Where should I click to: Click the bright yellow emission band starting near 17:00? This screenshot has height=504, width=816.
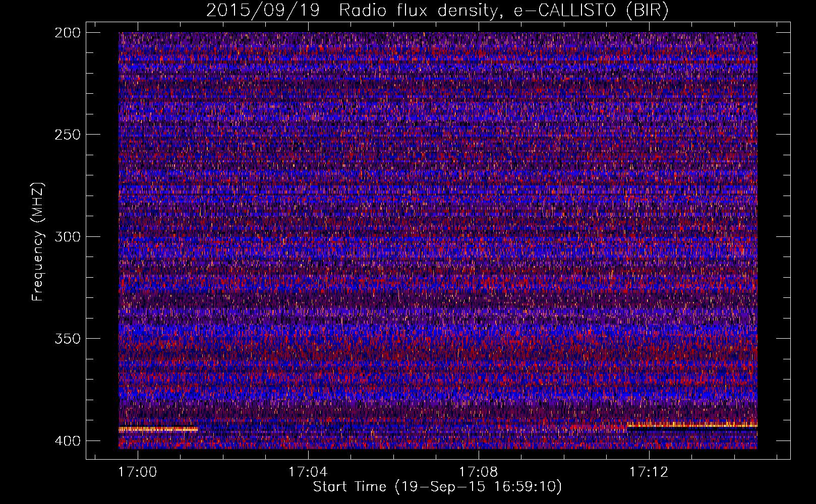click(x=158, y=429)
